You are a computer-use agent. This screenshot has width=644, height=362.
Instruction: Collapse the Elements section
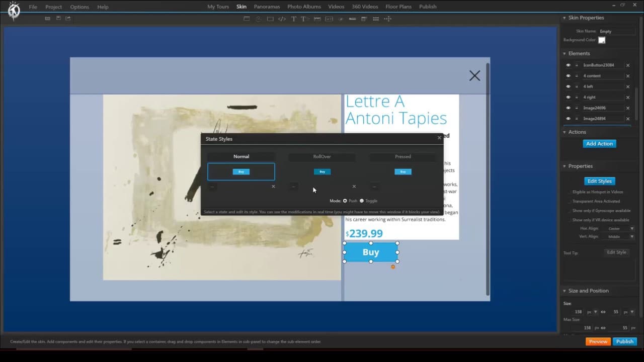pos(565,54)
